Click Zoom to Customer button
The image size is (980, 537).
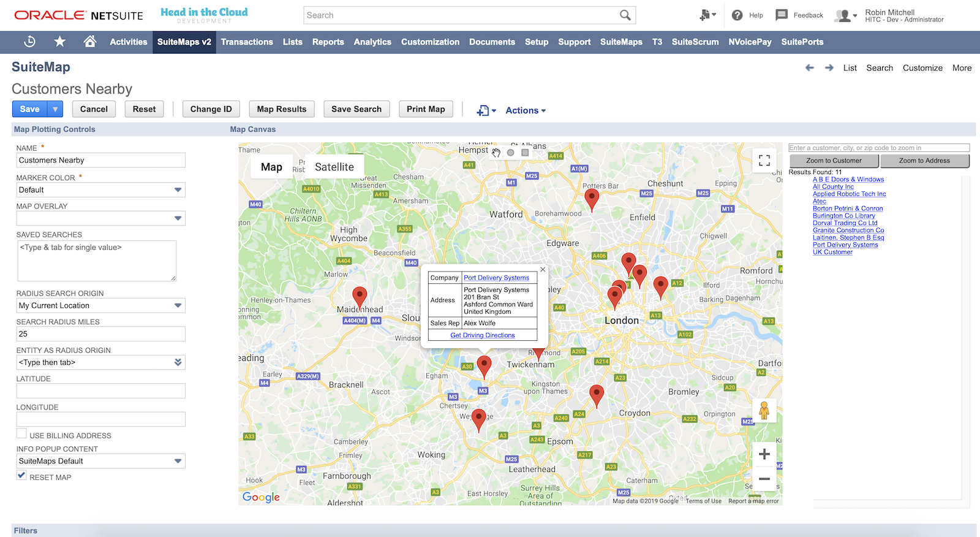[x=834, y=161]
